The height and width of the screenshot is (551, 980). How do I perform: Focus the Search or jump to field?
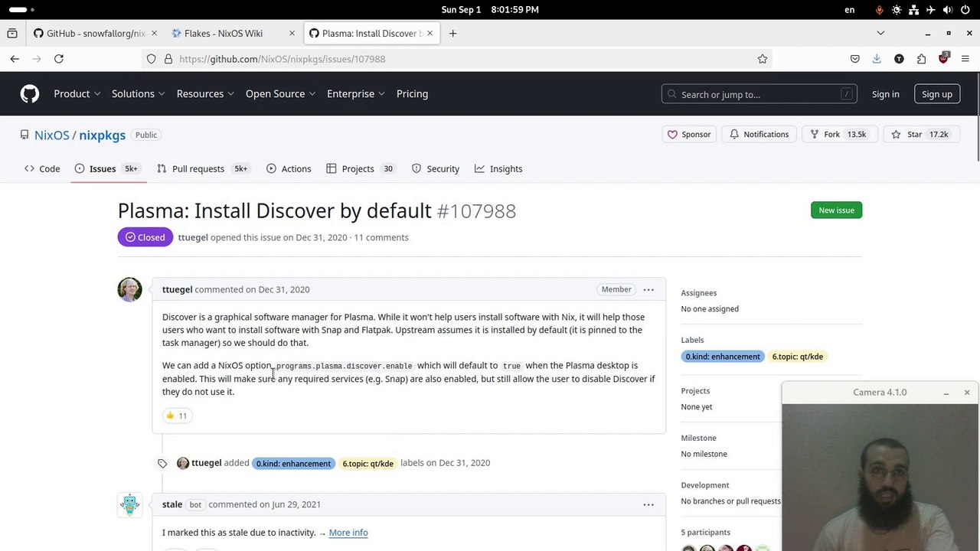759,94
